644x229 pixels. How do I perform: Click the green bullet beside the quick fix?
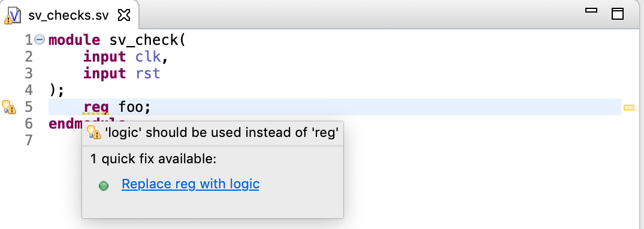pos(104,186)
